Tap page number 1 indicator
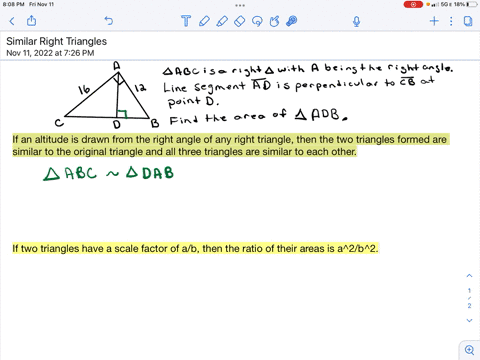This screenshot has height=360, width=480. click(x=469, y=290)
